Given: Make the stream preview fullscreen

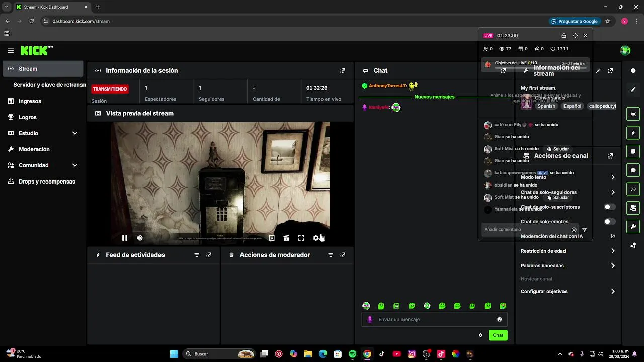Looking at the screenshot, I should pyautogui.click(x=301, y=238).
